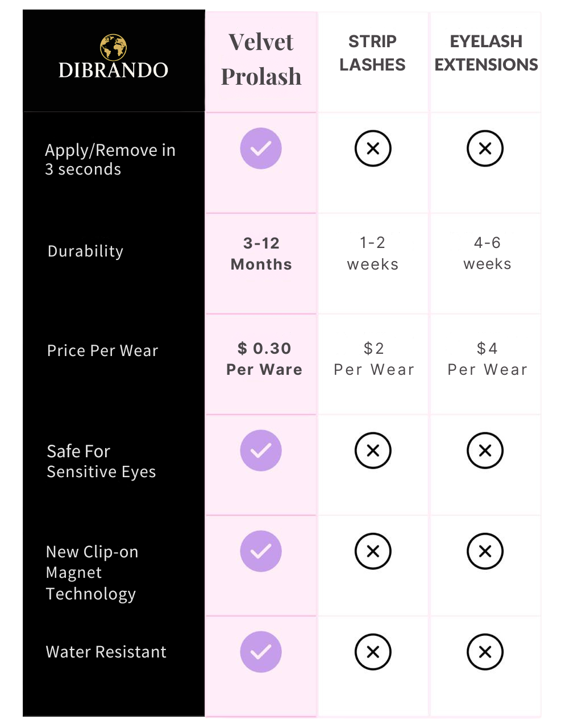The height and width of the screenshot is (728, 565).
Task: Click the Velvet Prolash Safe For Sensitive Eyes checkmark
Action: point(261,450)
